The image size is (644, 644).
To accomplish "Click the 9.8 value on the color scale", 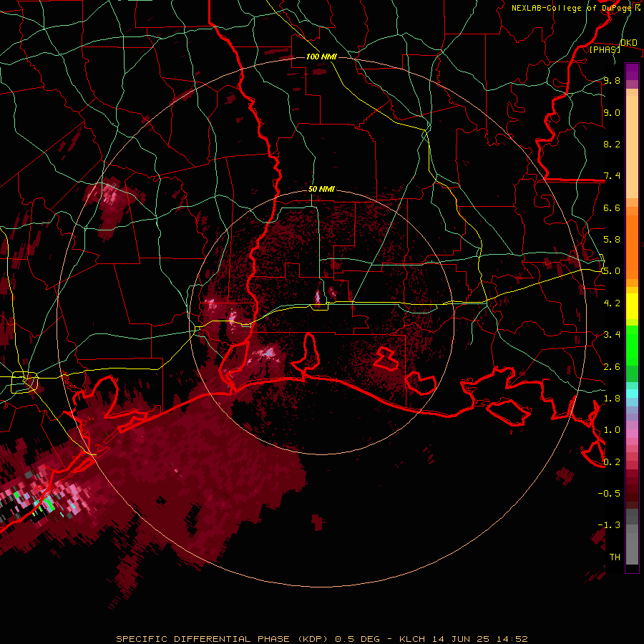I will [x=612, y=80].
